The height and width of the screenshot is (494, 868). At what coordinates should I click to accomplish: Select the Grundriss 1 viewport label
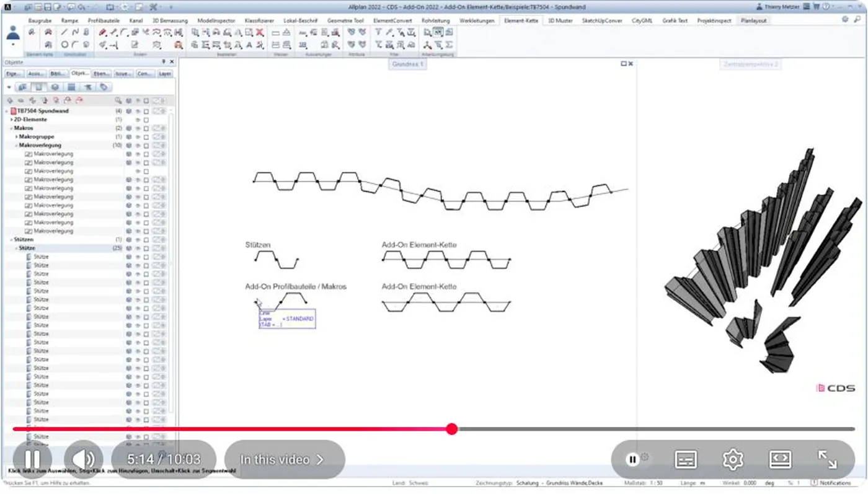pos(407,64)
